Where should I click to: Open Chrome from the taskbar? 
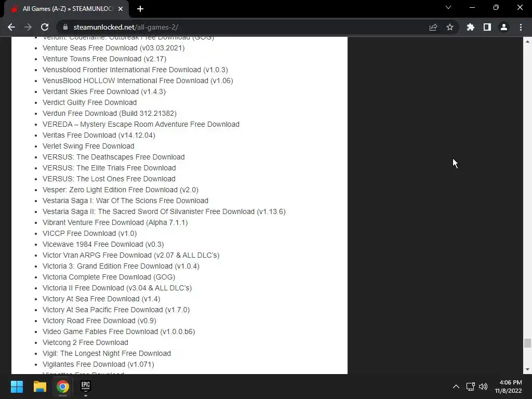pos(63,387)
